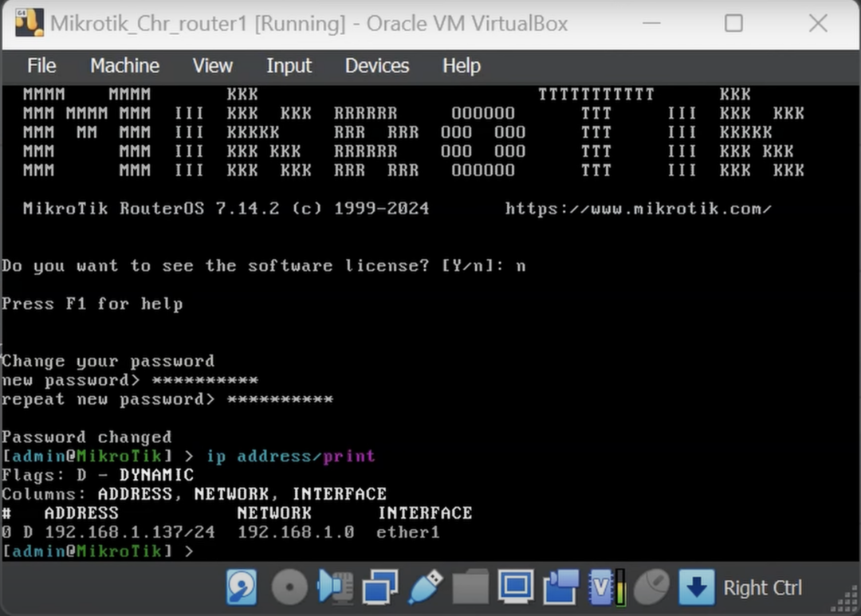The image size is (861, 616).
Task: Click the audio status icon
Action: (335, 587)
